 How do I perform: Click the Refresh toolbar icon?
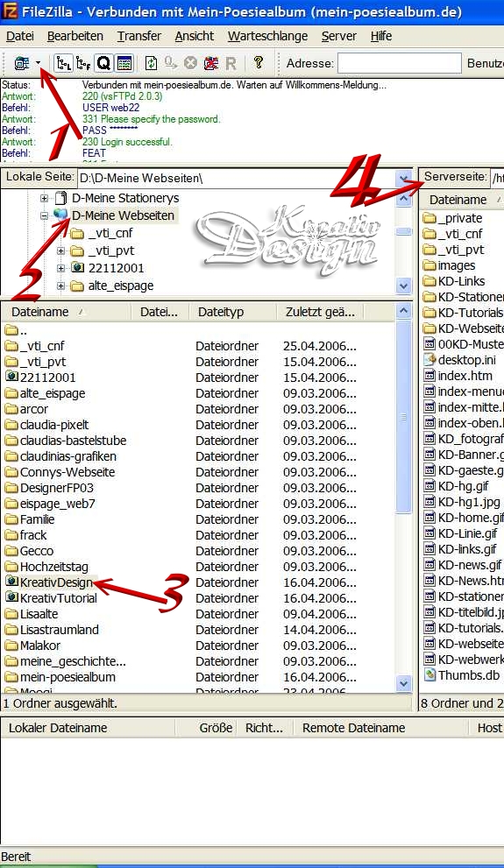tap(151, 63)
